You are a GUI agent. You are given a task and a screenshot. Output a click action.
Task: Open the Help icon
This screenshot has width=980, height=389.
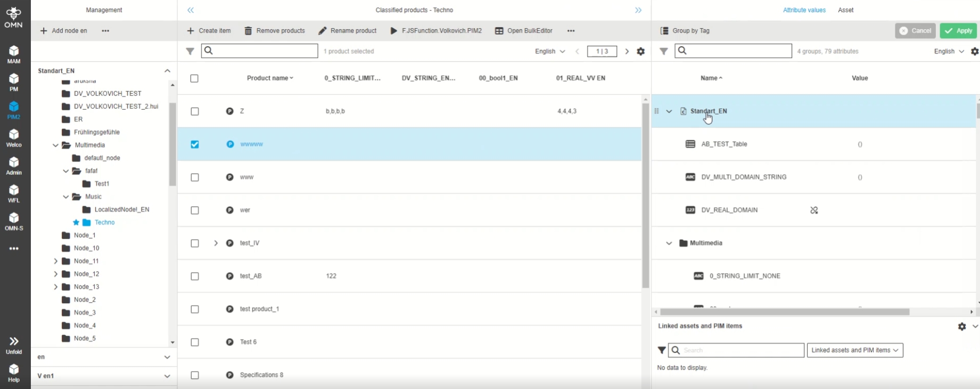pos(14,372)
